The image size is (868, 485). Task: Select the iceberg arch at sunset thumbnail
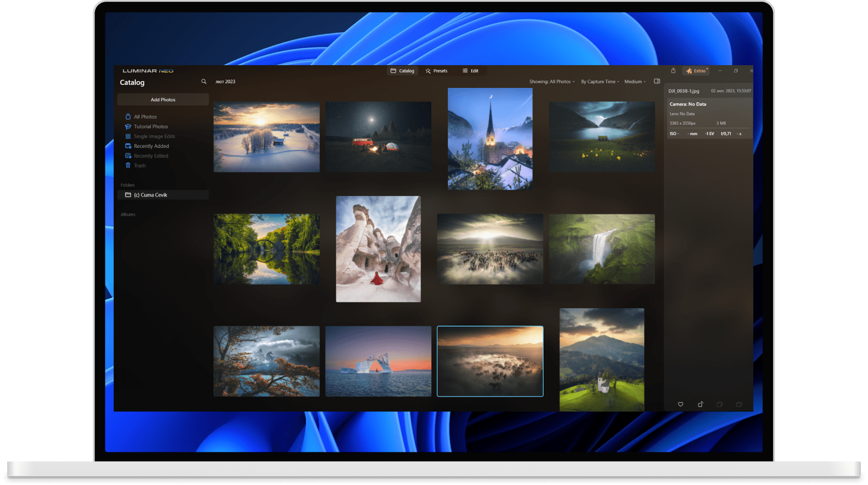[378, 361]
